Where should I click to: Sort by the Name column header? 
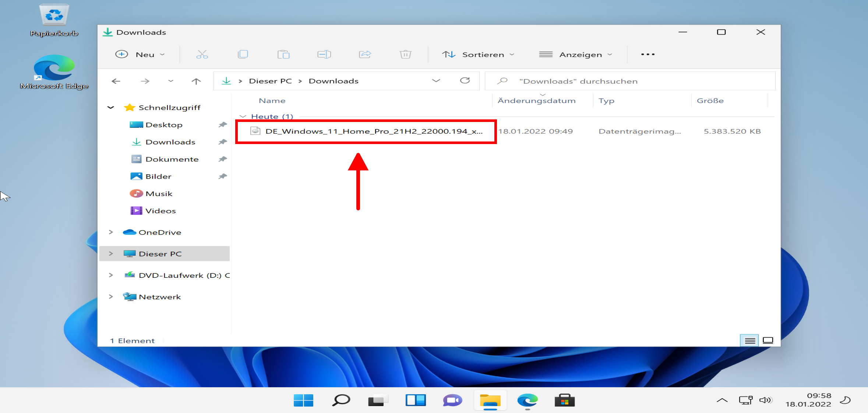coord(272,101)
